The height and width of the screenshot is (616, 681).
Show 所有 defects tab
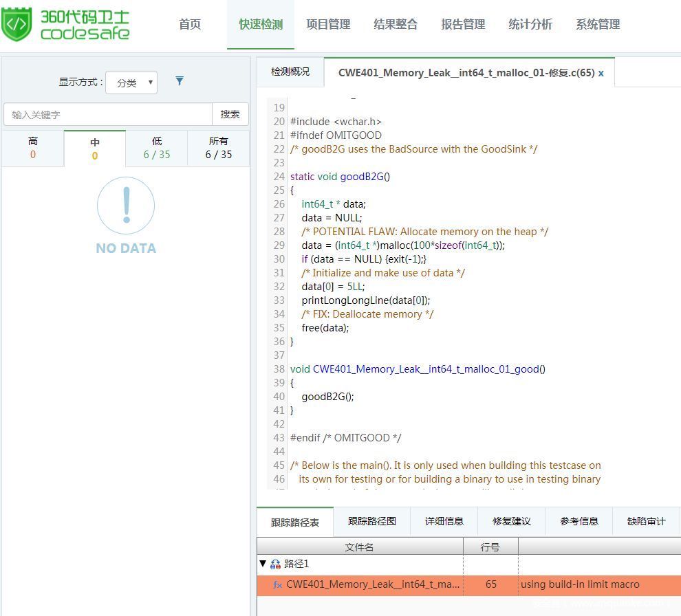(219, 148)
